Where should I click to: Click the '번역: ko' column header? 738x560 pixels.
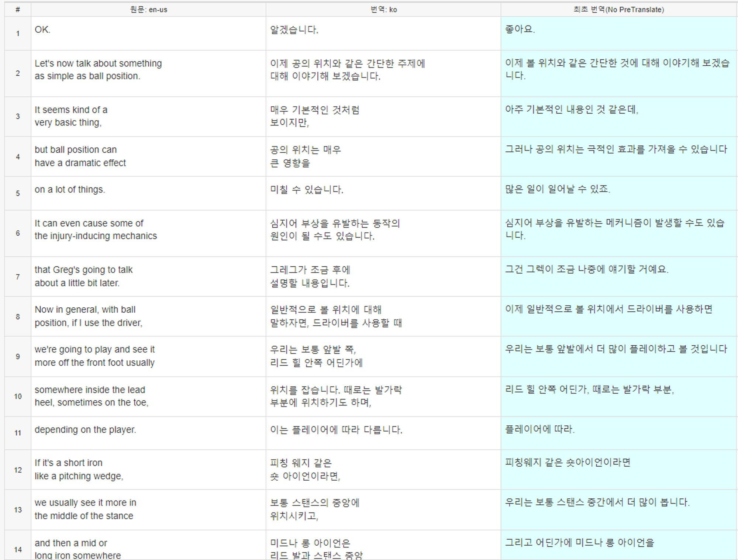tap(383, 10)
